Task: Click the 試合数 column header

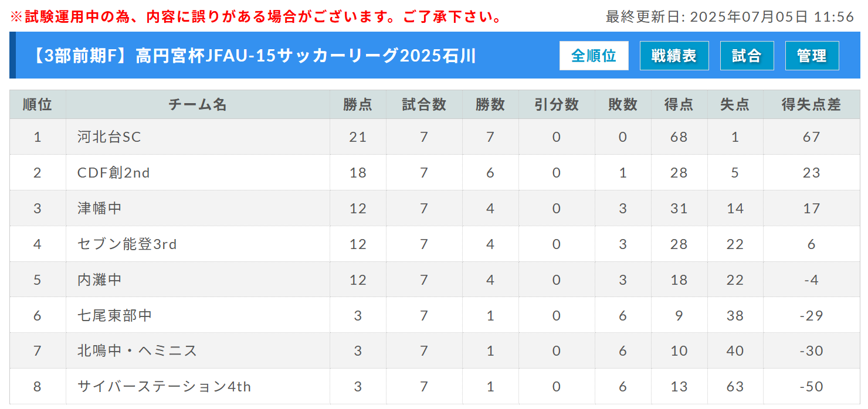Action: (x=424, y=104)
